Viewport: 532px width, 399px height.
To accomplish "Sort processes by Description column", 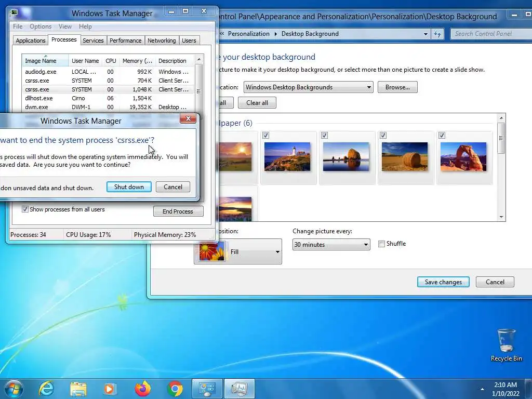I will [x=175, y=61].
